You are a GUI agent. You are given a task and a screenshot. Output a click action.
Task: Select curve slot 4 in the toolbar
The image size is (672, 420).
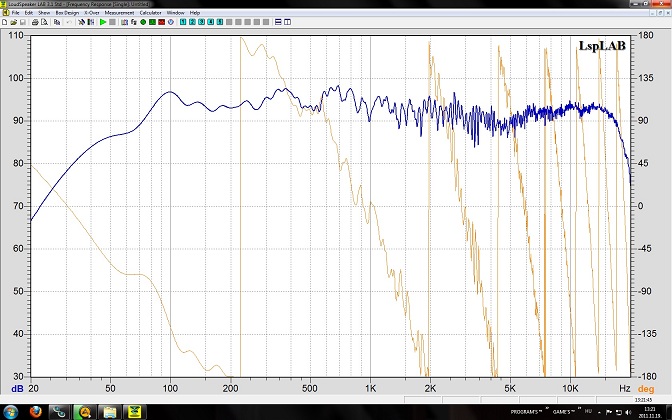211,22
